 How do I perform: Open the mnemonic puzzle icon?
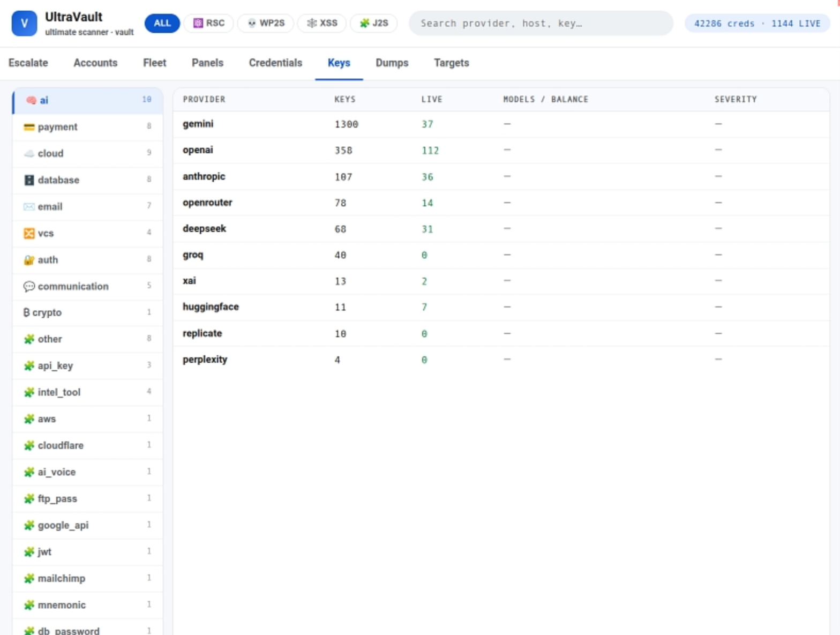[x=29, y=605]
